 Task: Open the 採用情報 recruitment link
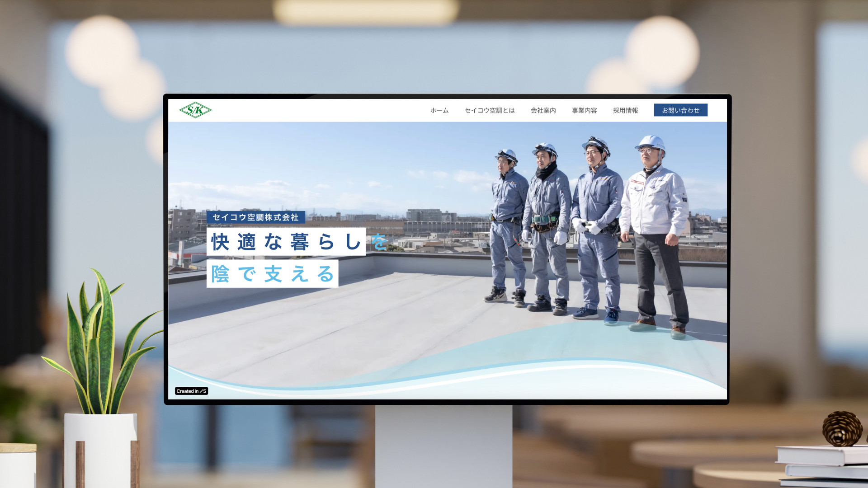click(x=625, y=110)
